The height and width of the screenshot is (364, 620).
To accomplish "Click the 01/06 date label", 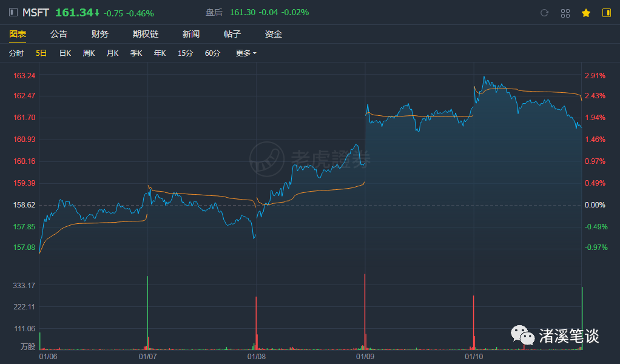I will (x=49, y=357).
